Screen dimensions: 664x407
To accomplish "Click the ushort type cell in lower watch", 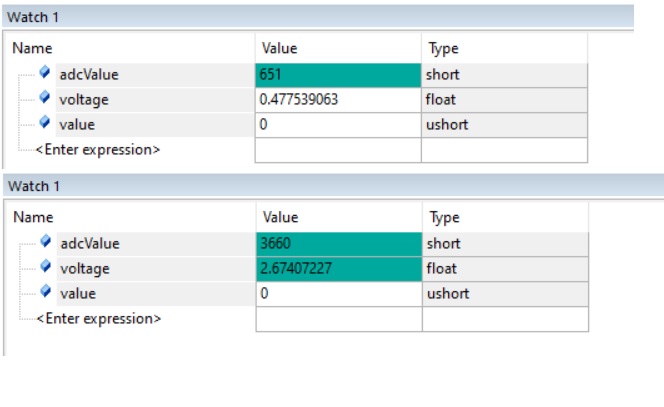I will (505, 294).
